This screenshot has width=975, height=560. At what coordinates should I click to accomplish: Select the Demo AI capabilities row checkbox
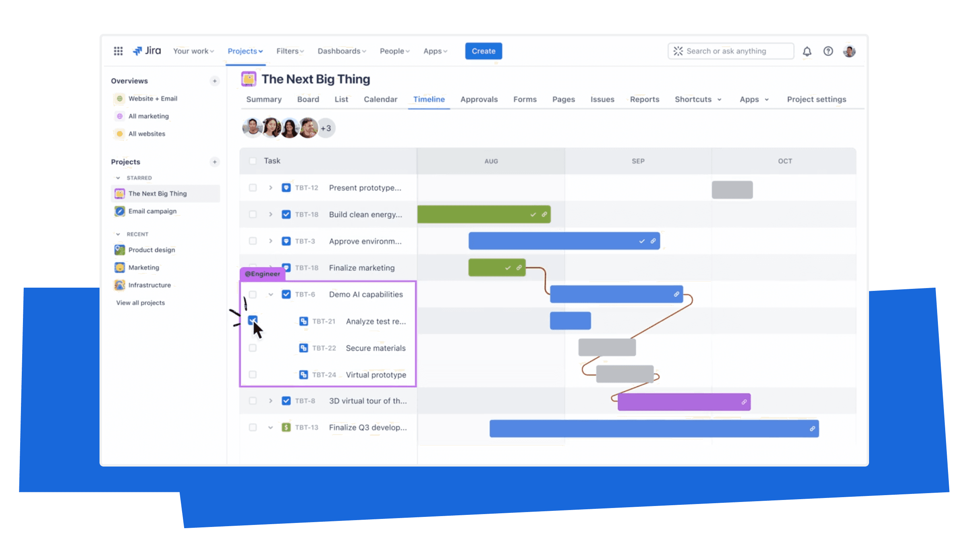(x=253, y=295)
